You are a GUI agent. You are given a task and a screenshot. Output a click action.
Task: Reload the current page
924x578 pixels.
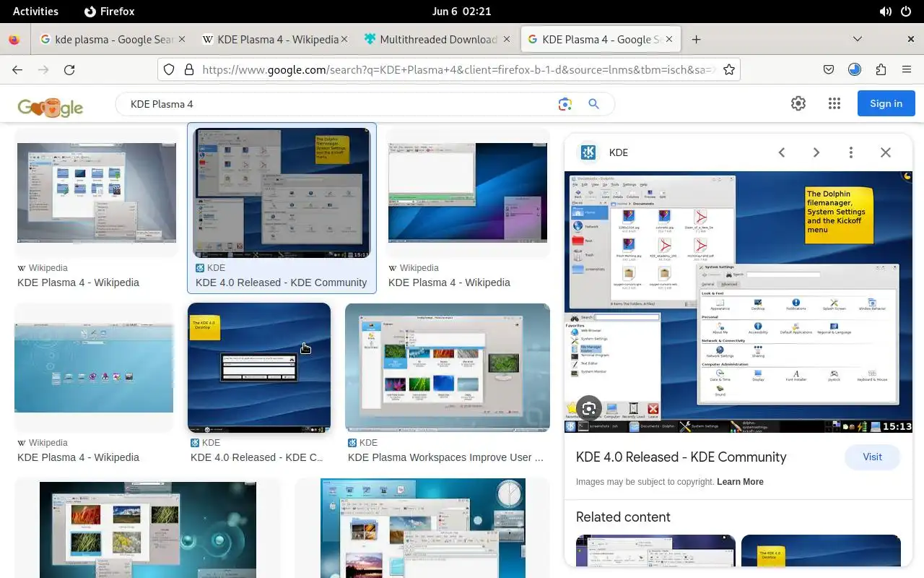tap(69, 69)
